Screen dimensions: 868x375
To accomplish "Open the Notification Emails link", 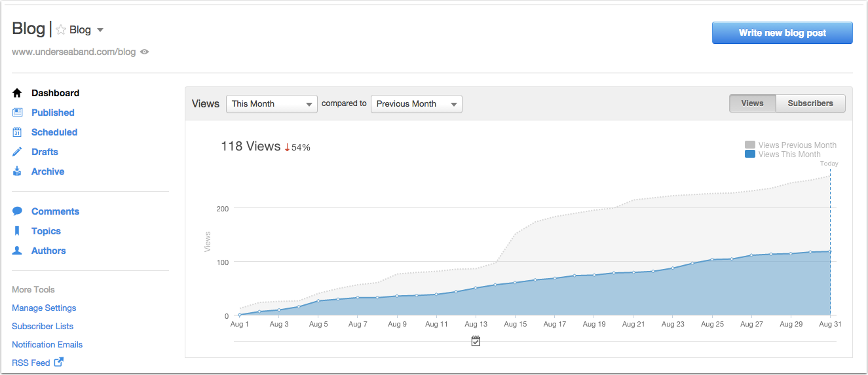I will pos(47,344).
